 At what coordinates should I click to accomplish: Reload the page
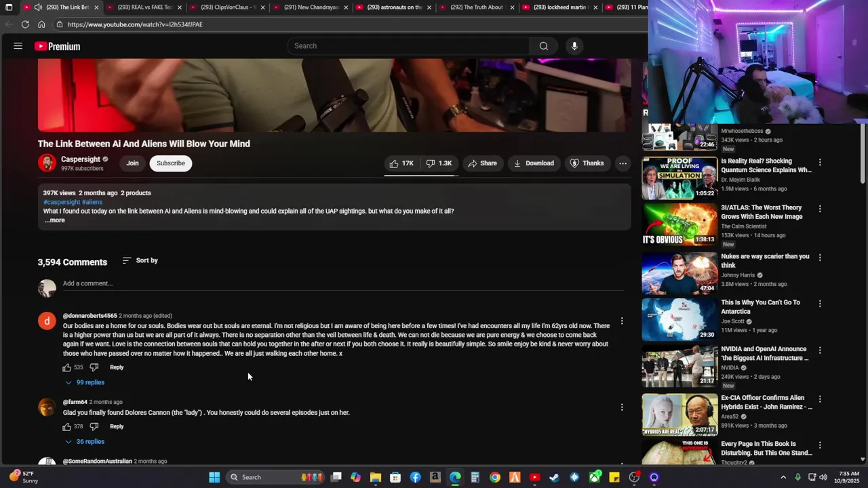coord(25,24)
